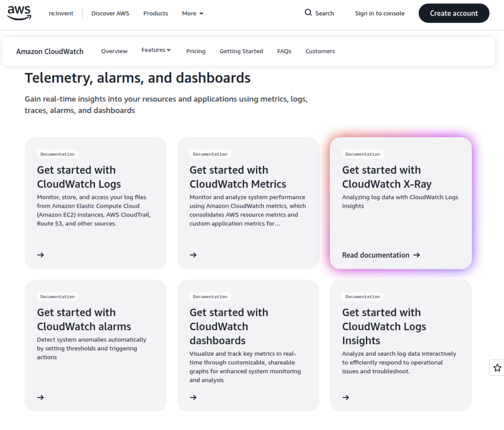This screenshot has height=430, width=504.
Task: Click arrow icon on CloudWatch Logs card
Action: pos(41,255)
